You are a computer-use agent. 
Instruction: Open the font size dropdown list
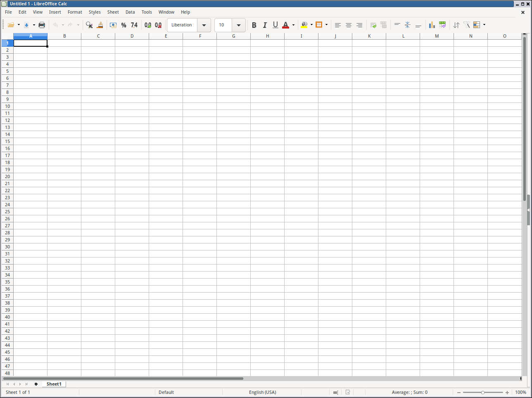239,25
